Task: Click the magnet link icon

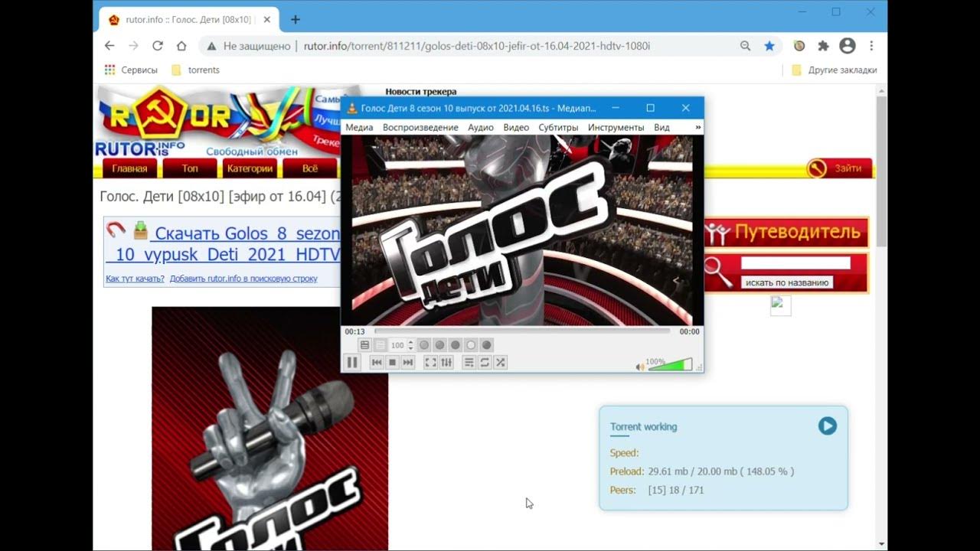Action: [x=116, y=229]
